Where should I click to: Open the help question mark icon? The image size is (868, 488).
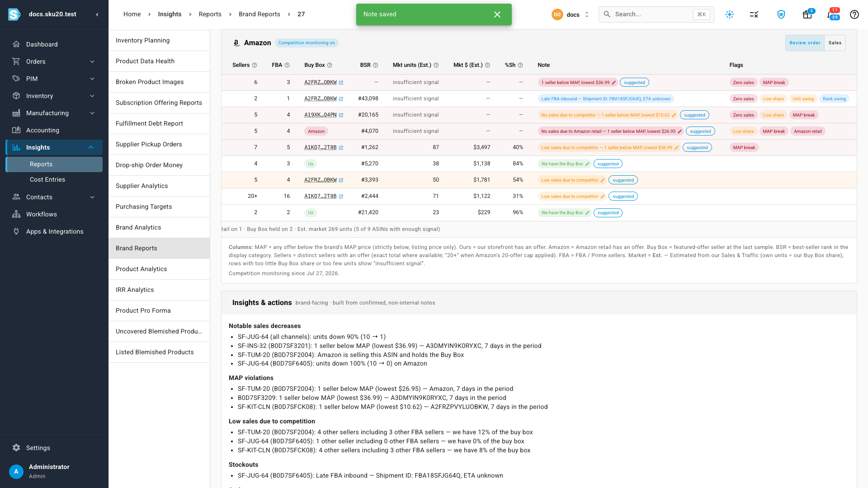pos(854,14)
